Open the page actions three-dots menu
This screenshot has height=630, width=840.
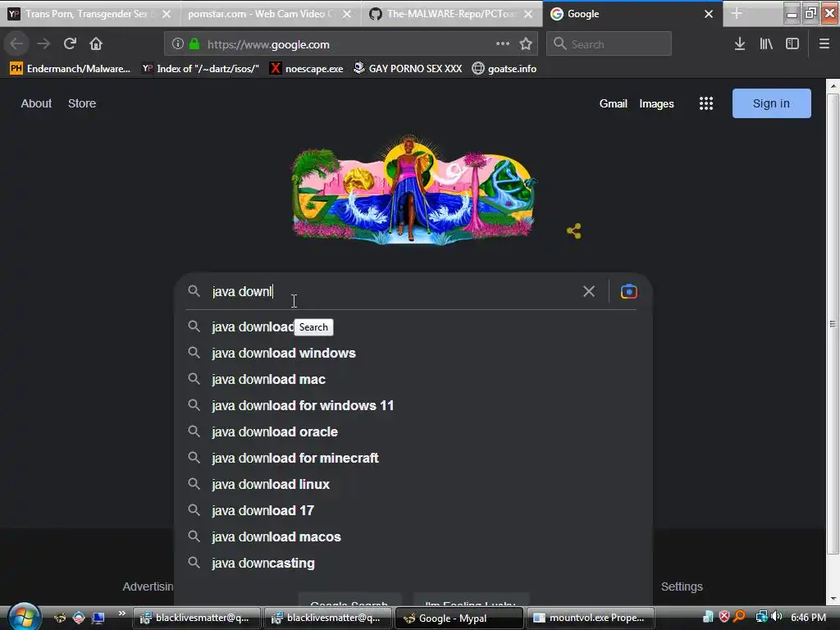click(503, 44)
